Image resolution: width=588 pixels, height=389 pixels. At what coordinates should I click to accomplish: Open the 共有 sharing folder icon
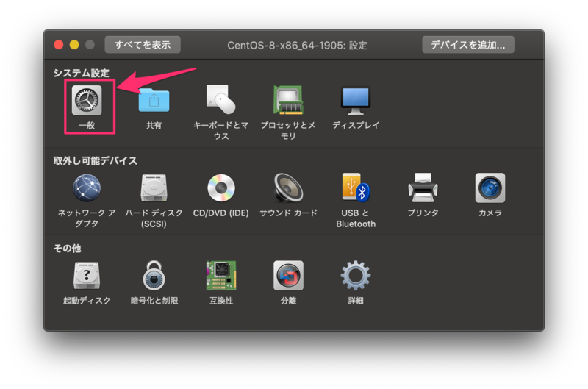154,100
